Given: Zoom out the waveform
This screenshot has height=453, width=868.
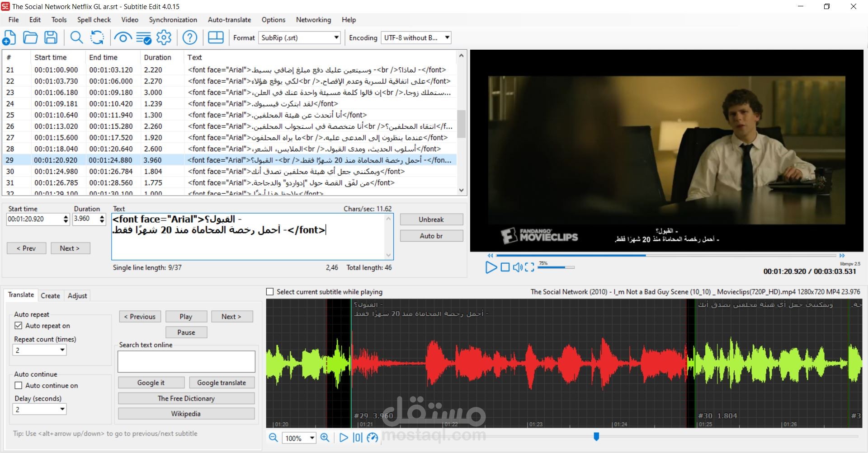Looking at the screenshot, I should click(273, 438).
